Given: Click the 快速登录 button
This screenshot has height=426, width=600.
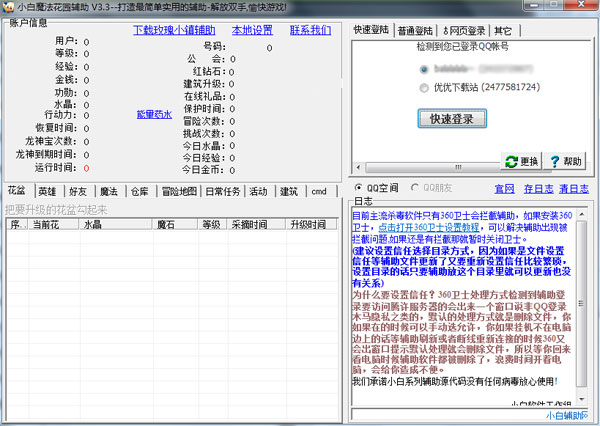Looking at the screenshot, I should tap(452, 119).
